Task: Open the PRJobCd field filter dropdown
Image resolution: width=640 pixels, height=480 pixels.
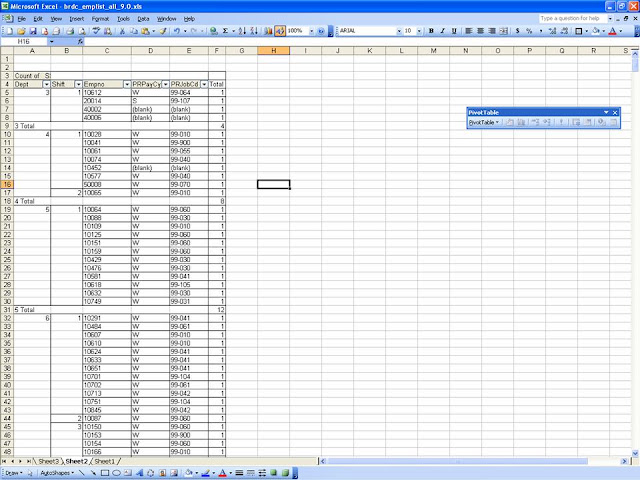Action: point(204,84)
